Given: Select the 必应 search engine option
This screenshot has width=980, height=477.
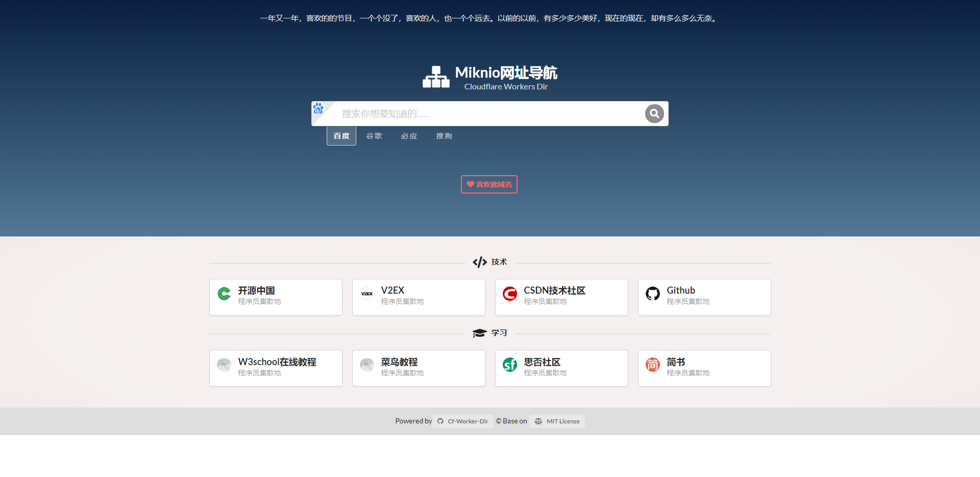Looking at the screenshot, I should [408, 135].
